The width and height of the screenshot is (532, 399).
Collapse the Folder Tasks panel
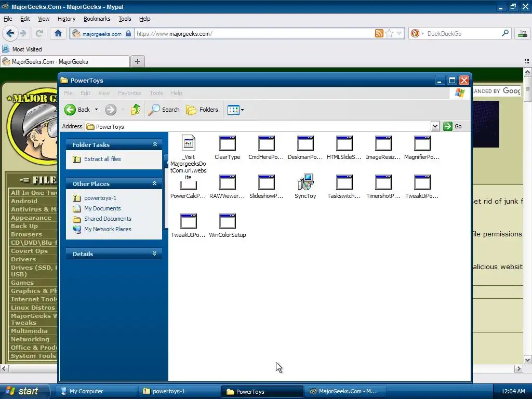pyautogui.click(x=155, y=144)
